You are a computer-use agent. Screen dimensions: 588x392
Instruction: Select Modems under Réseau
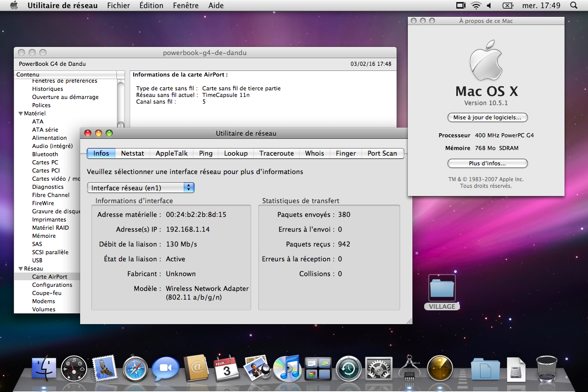pyautogui.click(x=43, y=302)
